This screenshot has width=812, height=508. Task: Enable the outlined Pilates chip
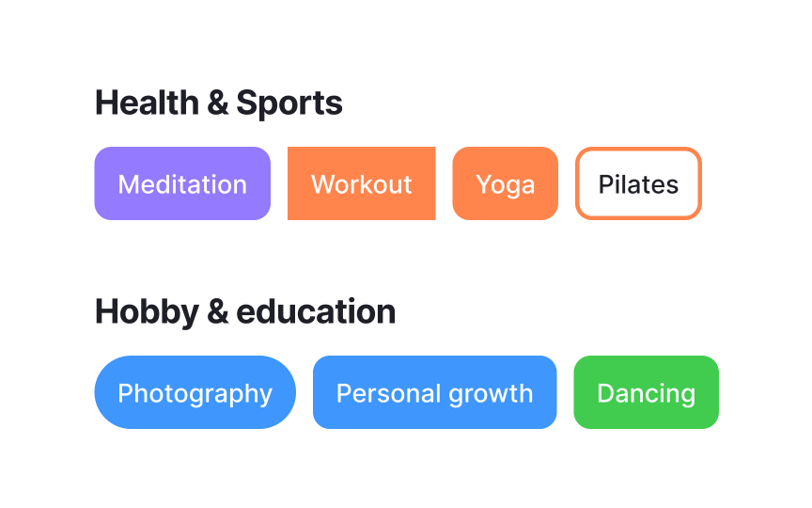pyautogui.click(x=638, y=183)
